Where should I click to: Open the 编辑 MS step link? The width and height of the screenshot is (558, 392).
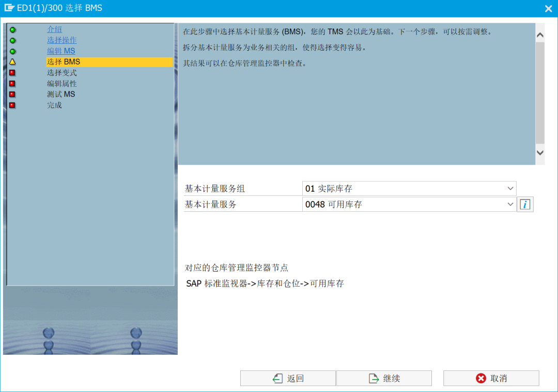point(61,51)
